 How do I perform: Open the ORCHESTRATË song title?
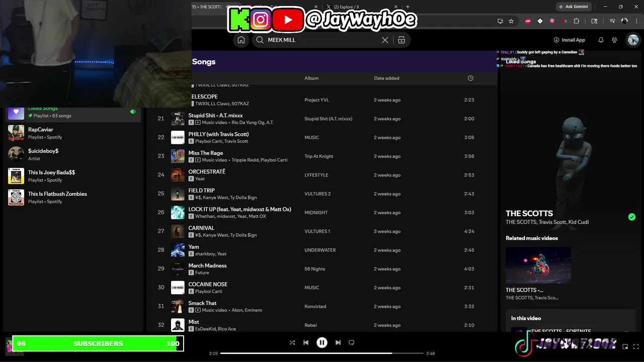coord(207,171)
